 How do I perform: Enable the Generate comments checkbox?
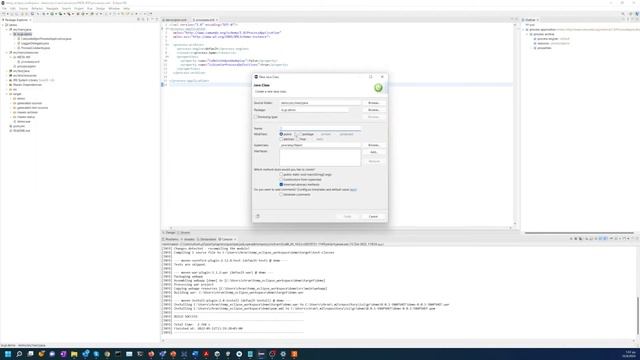281,195
